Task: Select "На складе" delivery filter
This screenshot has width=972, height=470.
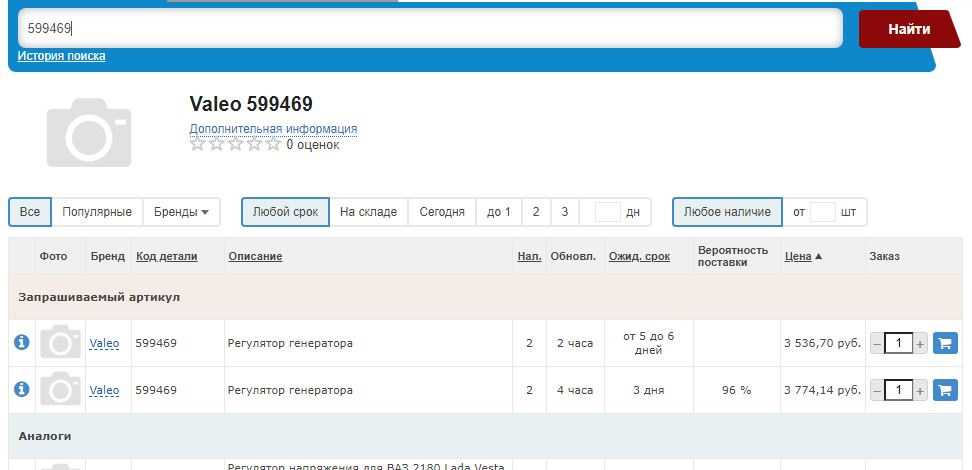Action: point(368,212)
